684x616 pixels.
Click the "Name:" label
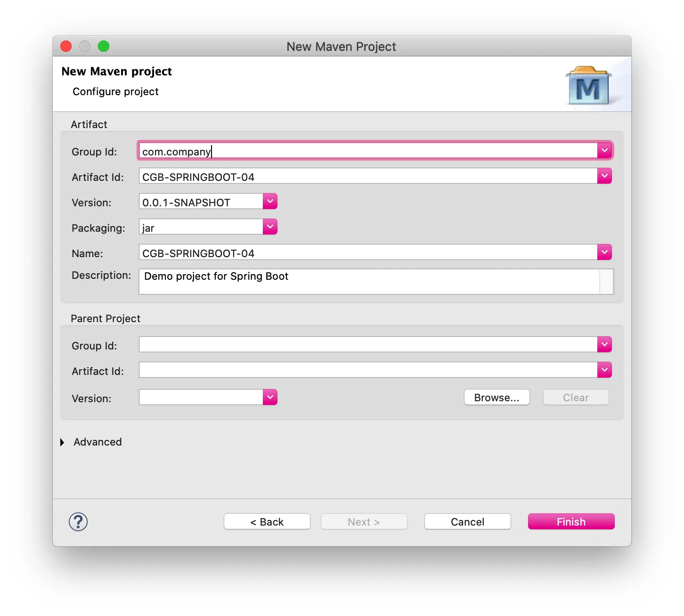[x=87, y=254]
